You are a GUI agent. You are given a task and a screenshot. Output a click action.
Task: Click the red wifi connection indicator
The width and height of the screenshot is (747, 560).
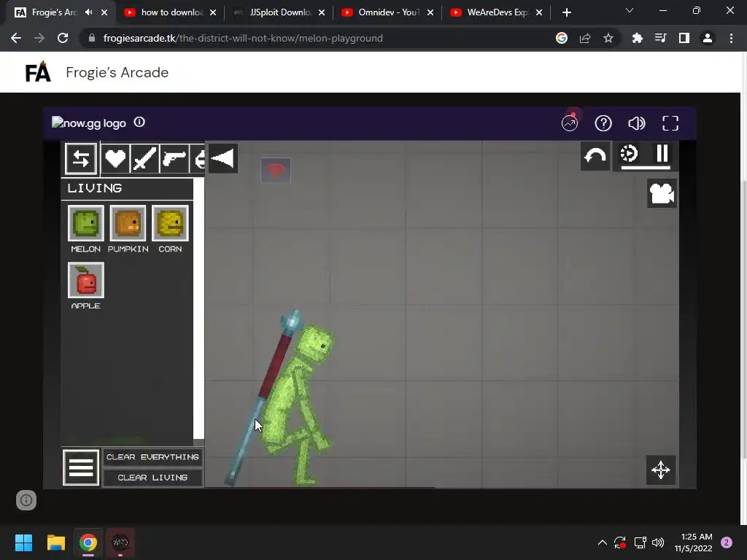pyautogui.click(x=276, y=170)
